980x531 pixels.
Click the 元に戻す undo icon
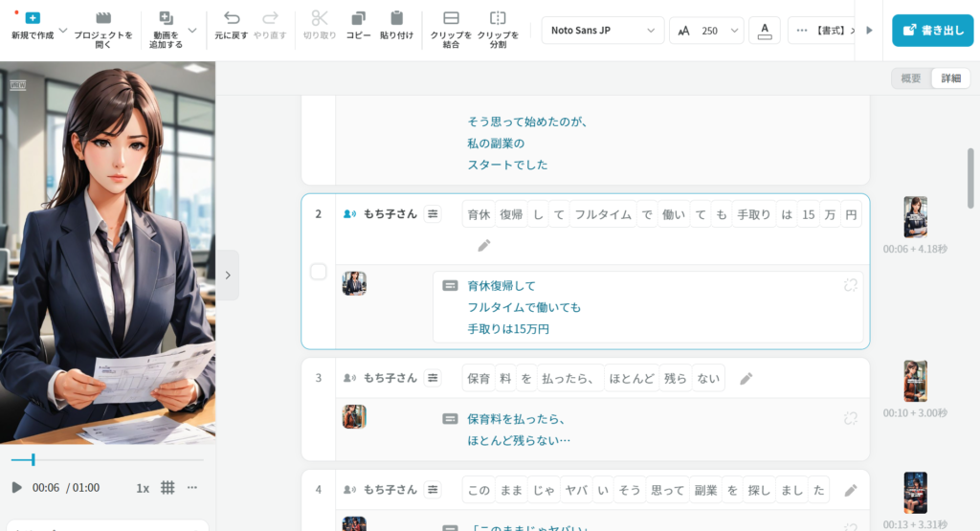tap(232, 18)
